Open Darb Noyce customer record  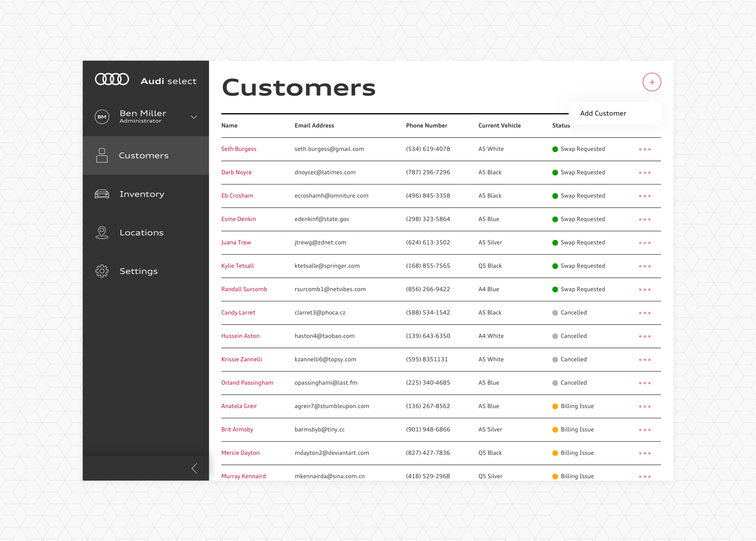tap(236, 172)
